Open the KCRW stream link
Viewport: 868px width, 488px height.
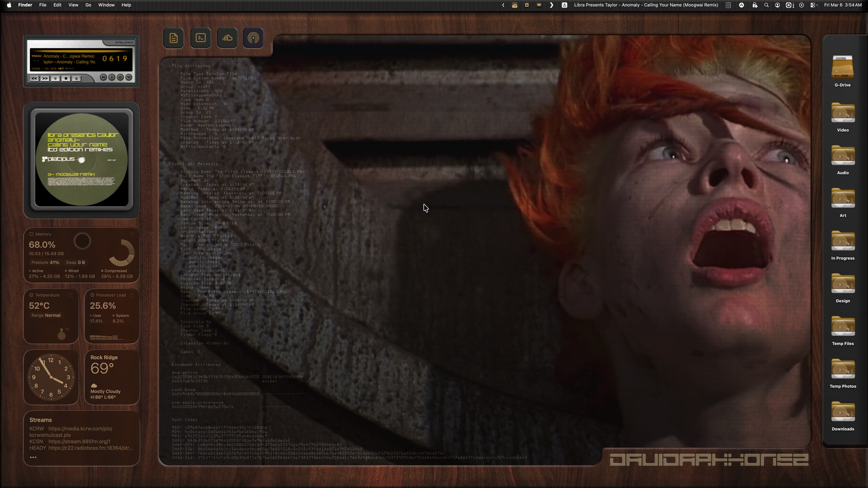[x=71, y=432]
